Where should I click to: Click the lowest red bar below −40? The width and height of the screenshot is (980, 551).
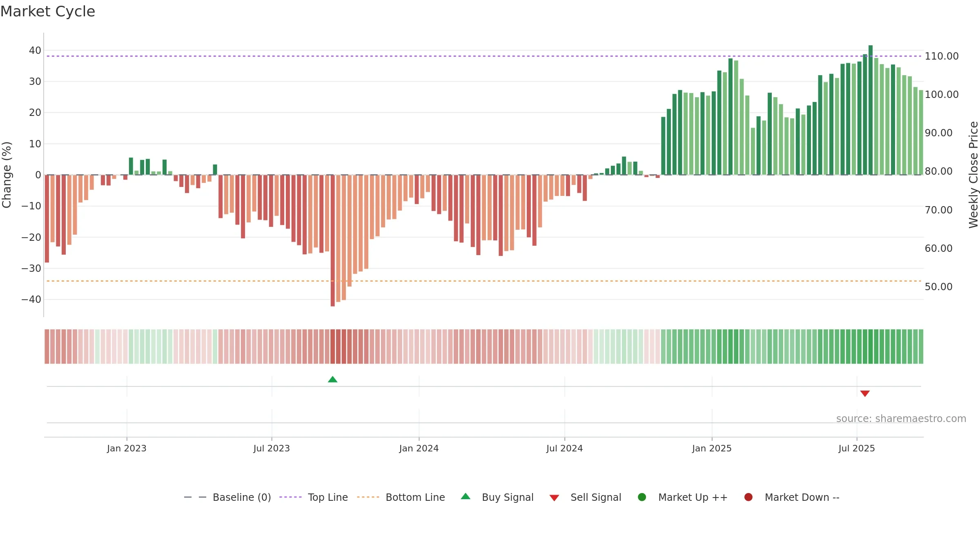click(333, 241)
